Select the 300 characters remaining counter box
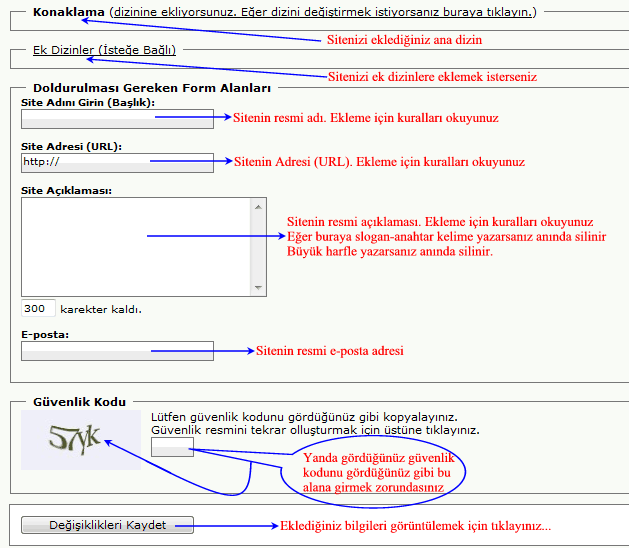The image size is (629, 548). coord(38,308)
